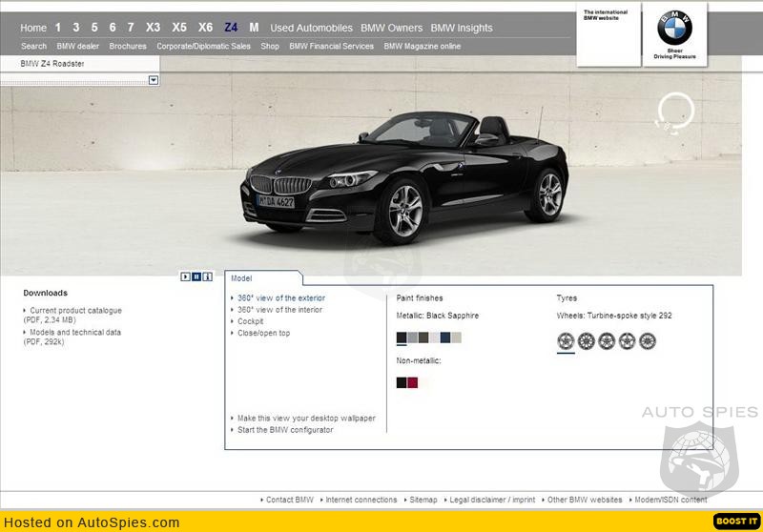763x532 pixels.
Task: Open the info icon beside the pause button
Action: click(x=208, y=276)
